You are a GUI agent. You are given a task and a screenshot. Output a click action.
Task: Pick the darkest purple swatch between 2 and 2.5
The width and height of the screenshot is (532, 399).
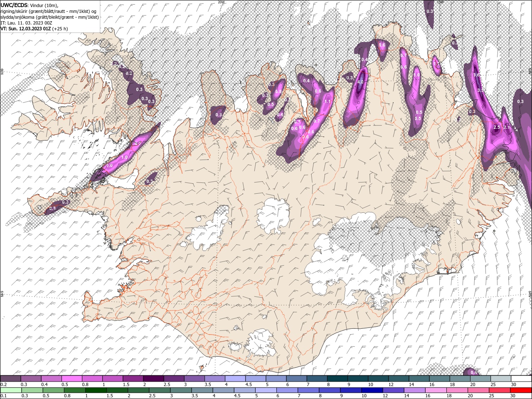pyautogui.click(x=153, y=379)
